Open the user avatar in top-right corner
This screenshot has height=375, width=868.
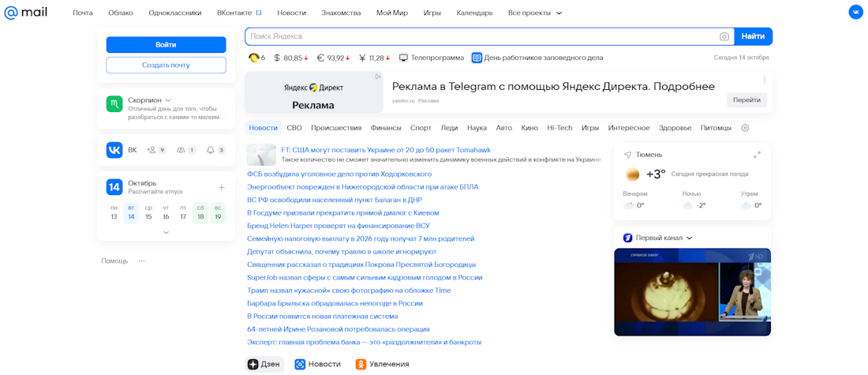[855, 13]
